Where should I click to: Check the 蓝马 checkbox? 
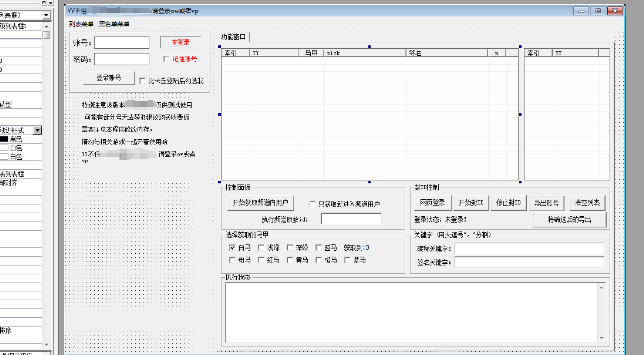coord(318,248)
